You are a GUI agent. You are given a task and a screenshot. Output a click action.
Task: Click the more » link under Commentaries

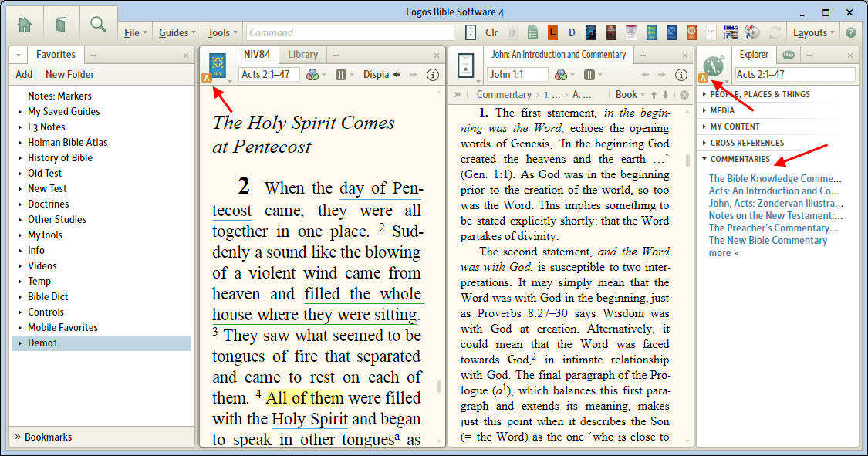tap(724, 253)
